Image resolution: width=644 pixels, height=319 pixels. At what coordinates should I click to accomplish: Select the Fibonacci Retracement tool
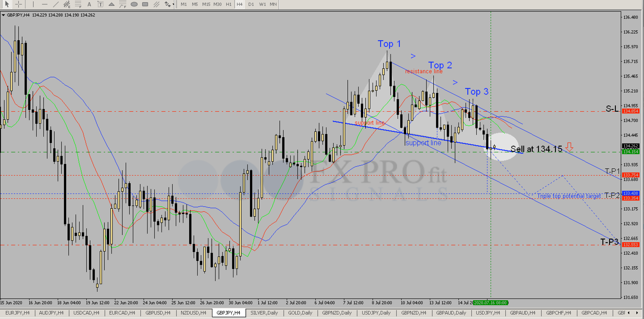point(78,4)
